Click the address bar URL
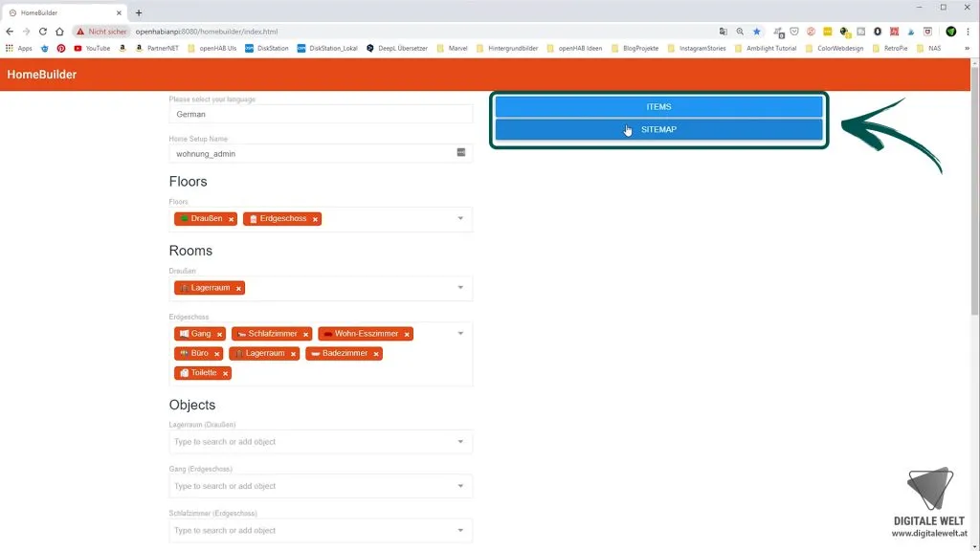Viewport: 980px width, 551px height. pyautogui.click(x=207, y=32)
